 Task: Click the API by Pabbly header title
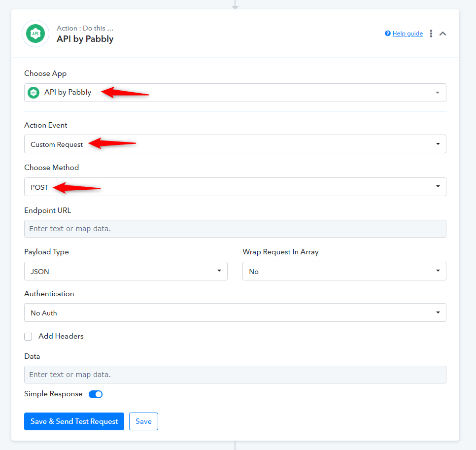pyautogui.click(x=85, y=39)
